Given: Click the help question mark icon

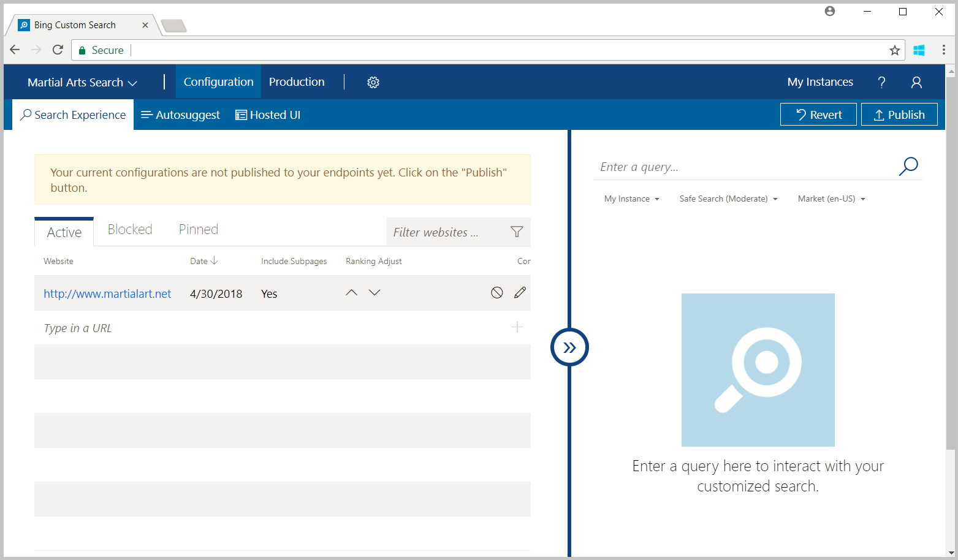Looking at the screenshot, I should pyautogui.click(x=881, y=81).
